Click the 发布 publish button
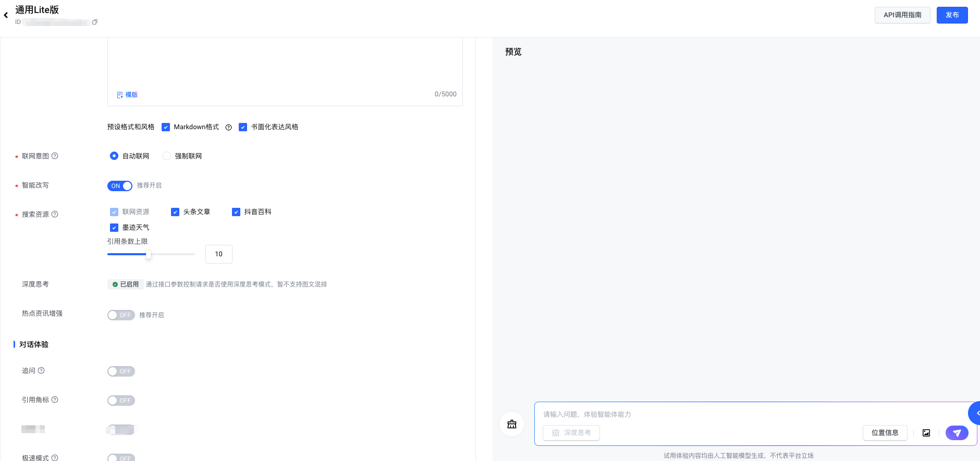The image size is (980, 461). coord(952,15)
